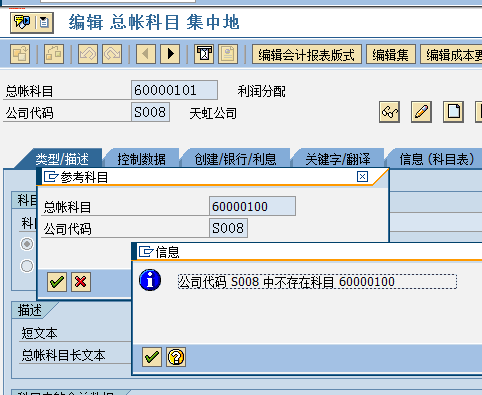This screenshot has width=482, height=395.
Task: Click the 描述 group header
Action: [x=30, y=310]
